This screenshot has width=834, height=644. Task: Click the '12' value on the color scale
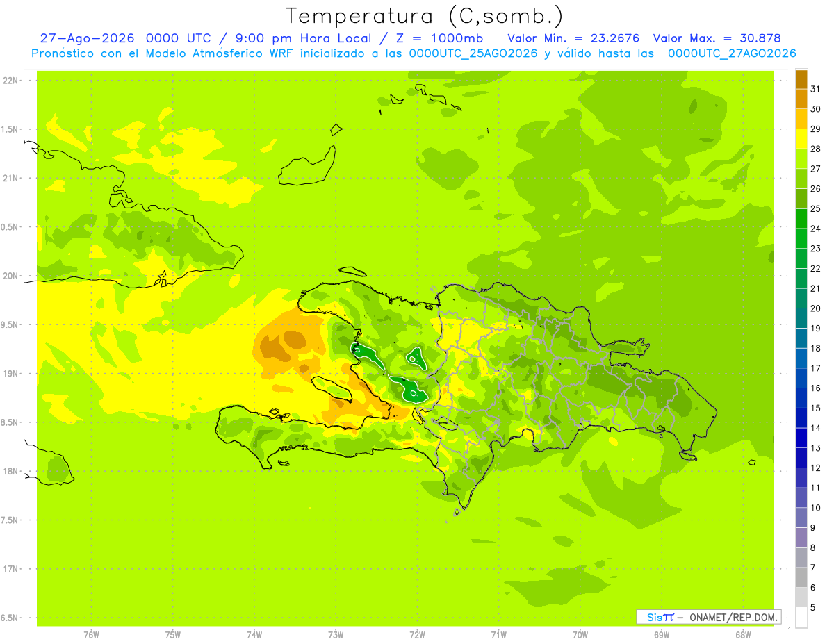click(x=816, y=468)
